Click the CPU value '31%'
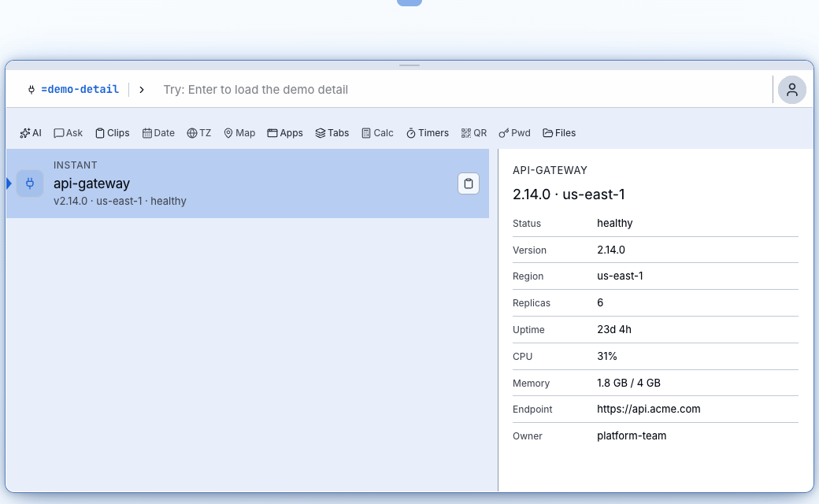 pyautogui.click(x=607, y=356)
